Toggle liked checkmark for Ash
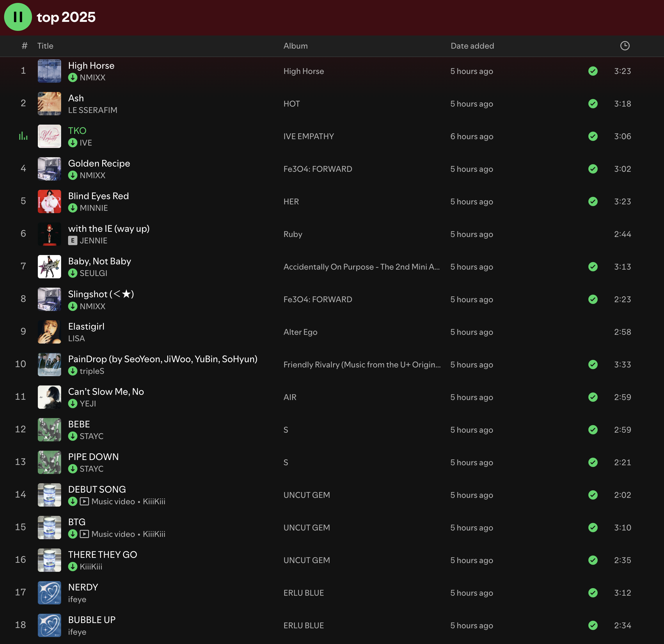The image size is (664, 644). tap(593, 103)
